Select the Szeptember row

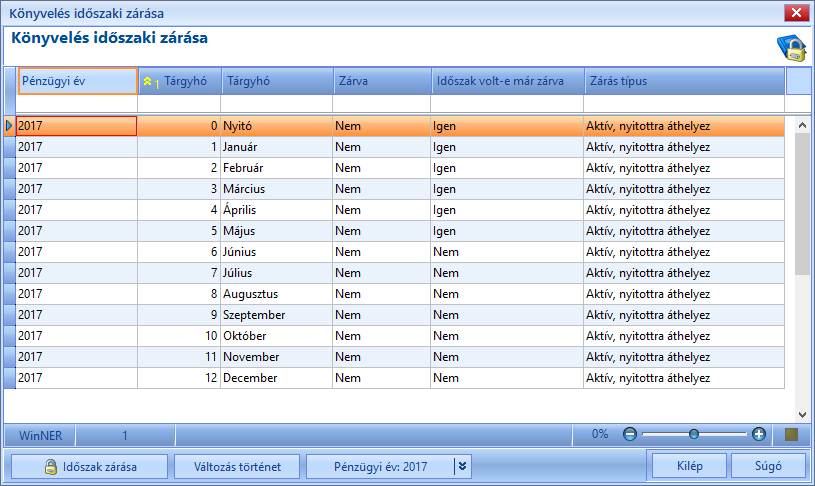pyautogui.click(x=400, y=315)
